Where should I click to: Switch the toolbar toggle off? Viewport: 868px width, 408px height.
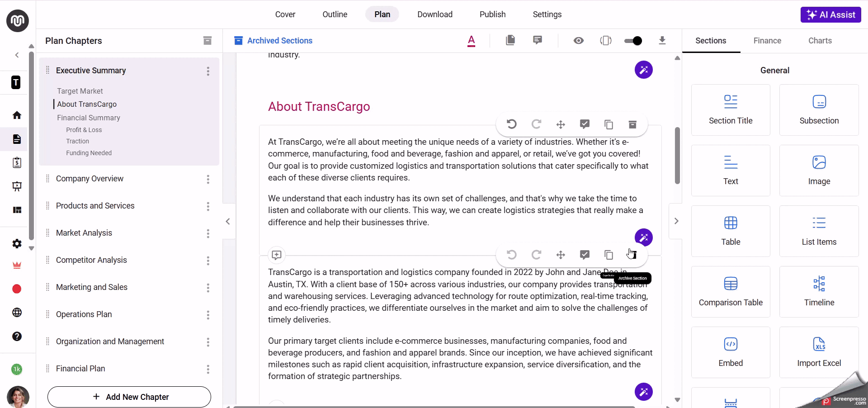tap(633, 41)
